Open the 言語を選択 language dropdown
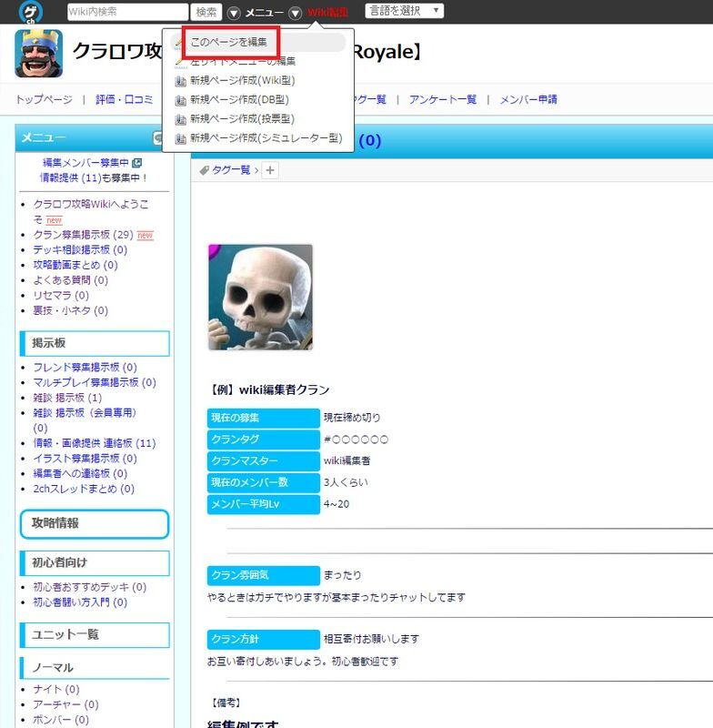The image size is (713, 728). pyautogui.click(x=404, y=11)
